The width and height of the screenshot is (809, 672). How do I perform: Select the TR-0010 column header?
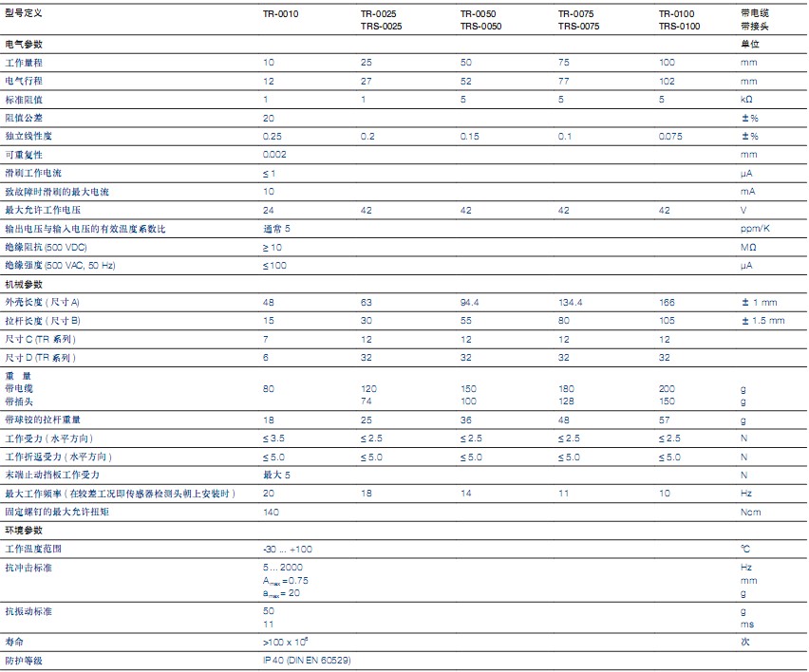pos(280,14)
